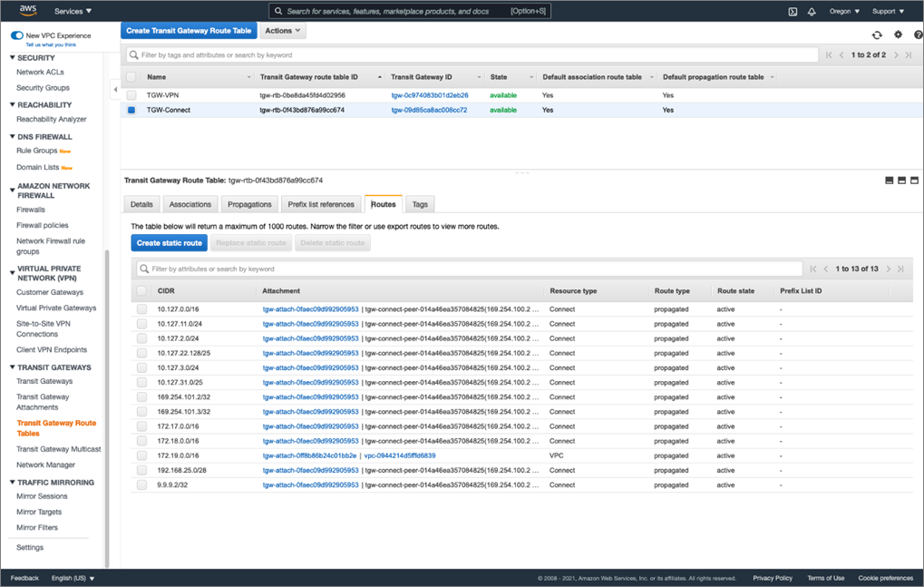Go to previous page of routes list
Viewport: 924px width, 587px height.
tap(825, 269)
